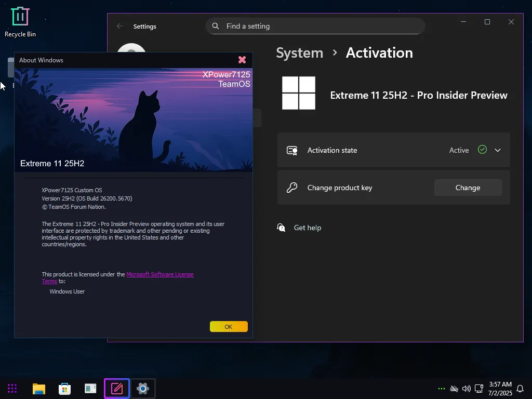This screenshot has width=532, height=399.
Task: Open the Microsoft Software License Terms link
Action: pyautogui.click(x=160, y=274)
